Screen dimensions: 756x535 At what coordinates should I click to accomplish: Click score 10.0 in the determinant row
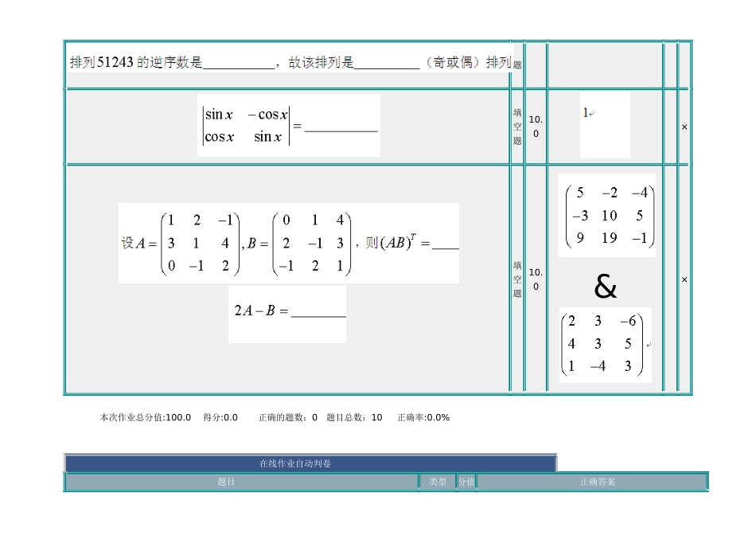click(x=536, y=127)
